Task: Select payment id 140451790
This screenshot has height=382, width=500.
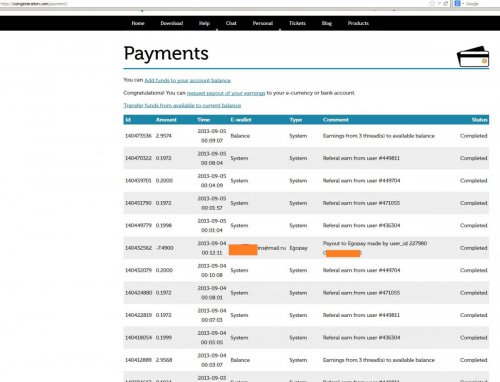Action: (138, 203)
